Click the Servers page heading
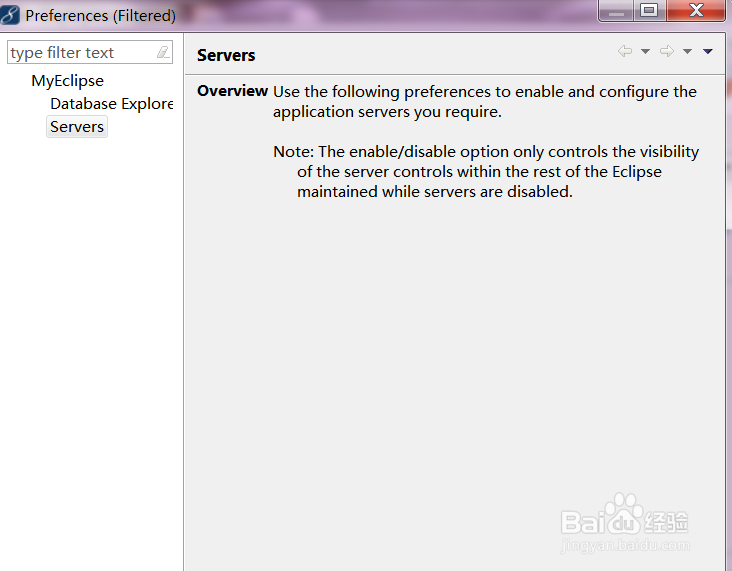 (x=226, y=55)
